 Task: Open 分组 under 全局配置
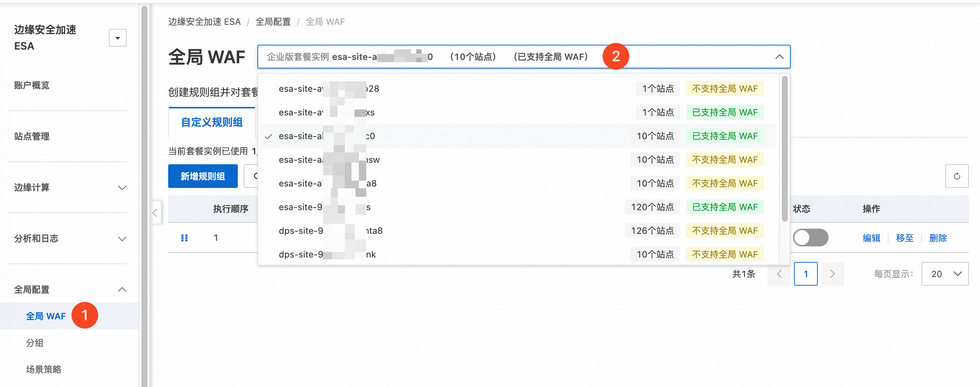[x=34, y=343]
